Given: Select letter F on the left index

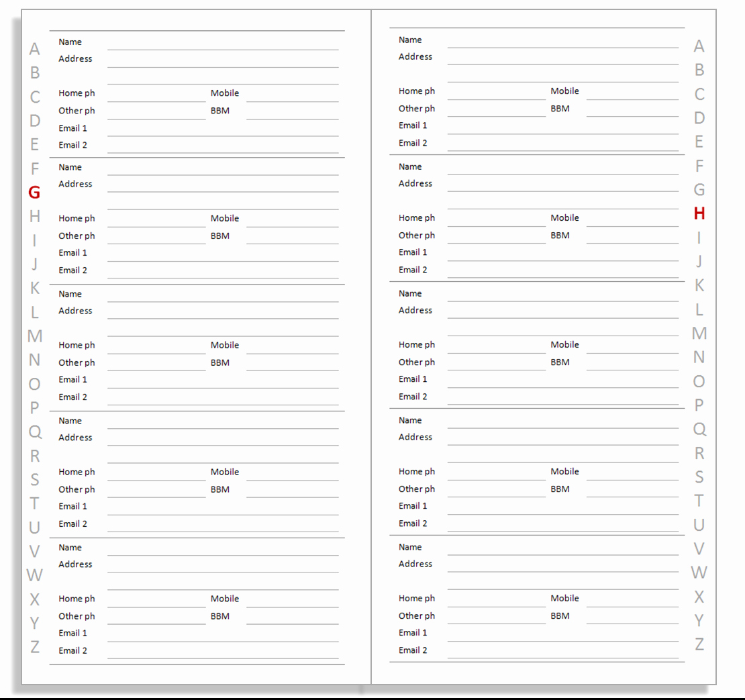Looking at the screenshot, I should (x=35, y=168).
